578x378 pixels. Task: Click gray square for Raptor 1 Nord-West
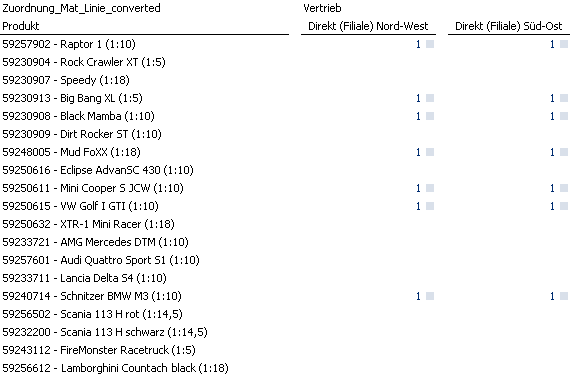click(x=430, y=44)
